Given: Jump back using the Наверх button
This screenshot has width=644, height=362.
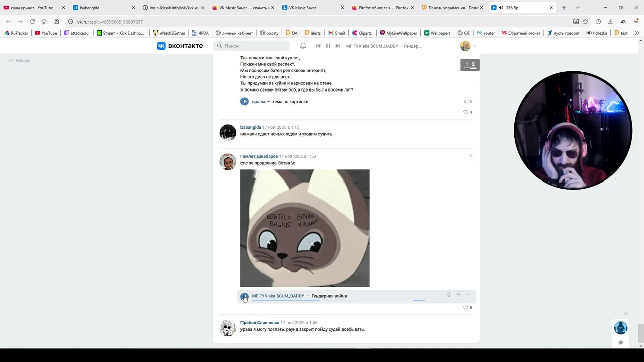Looking at the screenshot, I should point(19,60).
